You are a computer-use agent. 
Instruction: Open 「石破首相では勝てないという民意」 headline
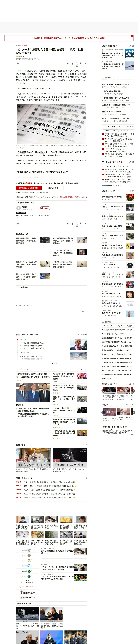click(33, 375)
